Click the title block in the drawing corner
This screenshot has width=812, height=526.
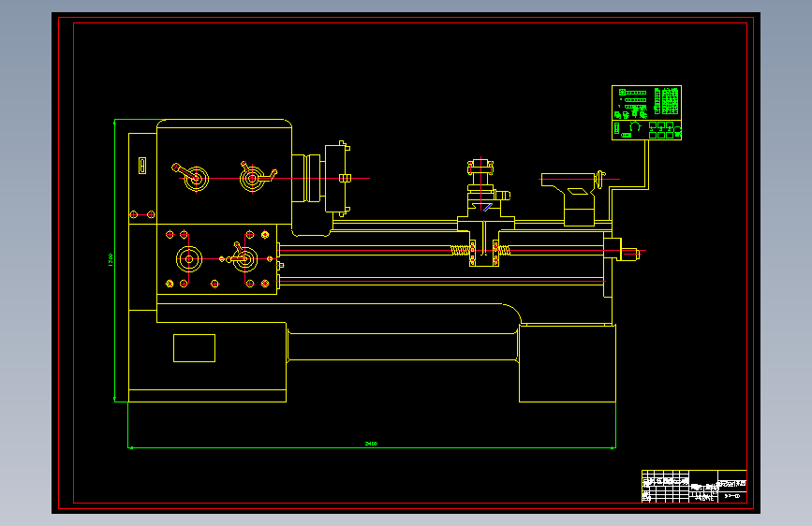click(694, 486)
